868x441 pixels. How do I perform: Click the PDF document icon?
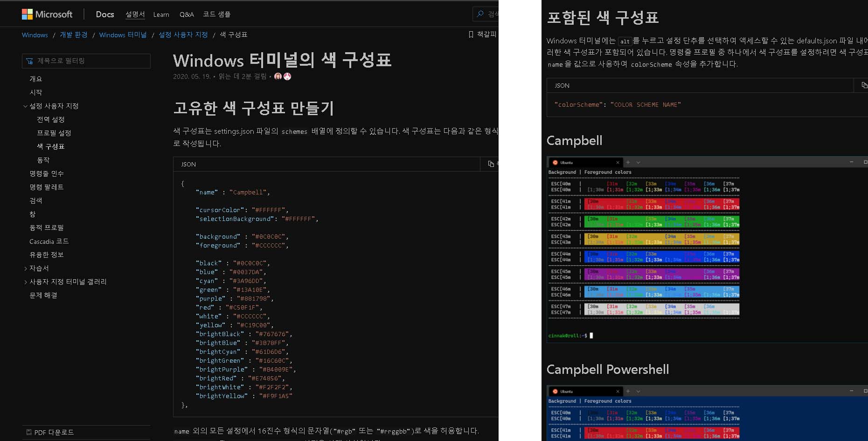[29, 432]
